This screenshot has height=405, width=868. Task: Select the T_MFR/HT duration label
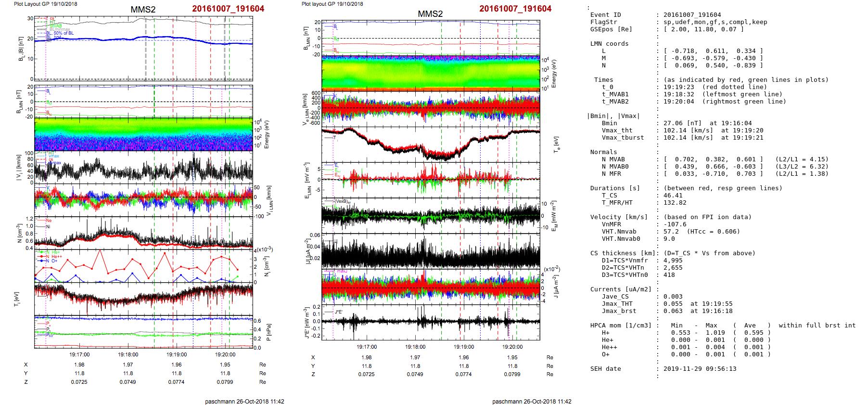coord(617,203)
